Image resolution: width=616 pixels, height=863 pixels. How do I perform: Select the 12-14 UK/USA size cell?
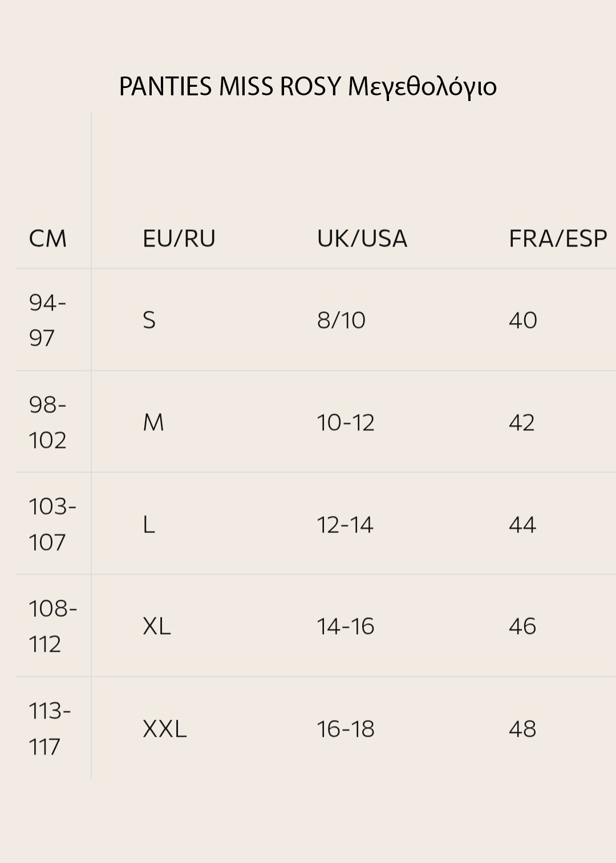pos(345,525)
